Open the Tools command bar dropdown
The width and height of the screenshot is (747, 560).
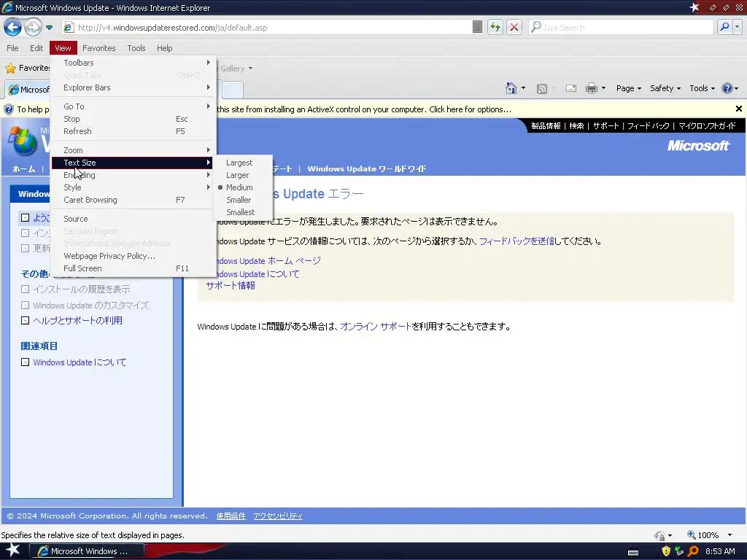point(703,88)
